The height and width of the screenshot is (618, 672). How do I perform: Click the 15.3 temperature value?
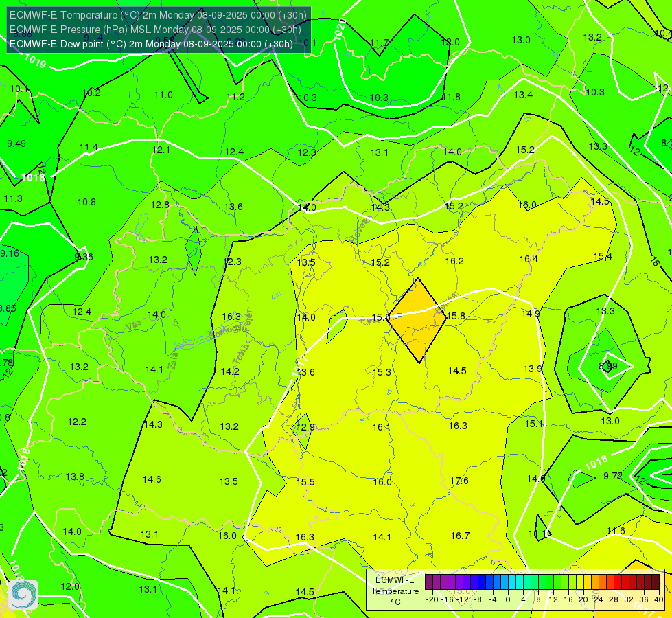click(x=382, y=372)
